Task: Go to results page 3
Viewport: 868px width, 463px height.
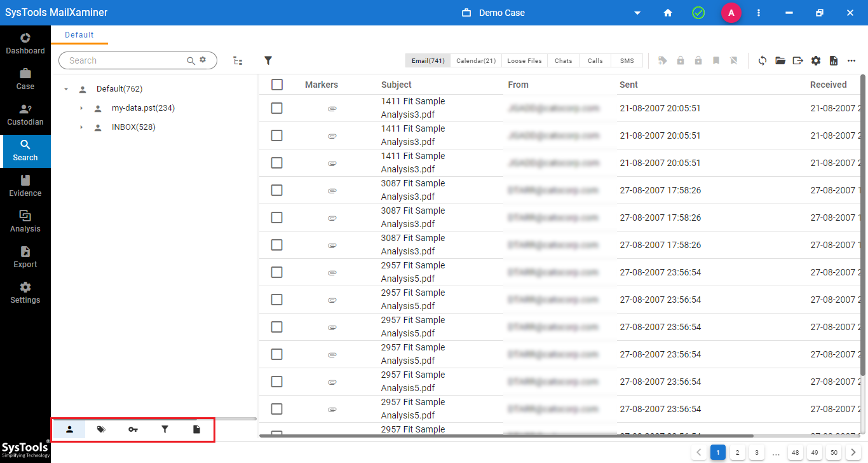Action: tap(756, 453)
